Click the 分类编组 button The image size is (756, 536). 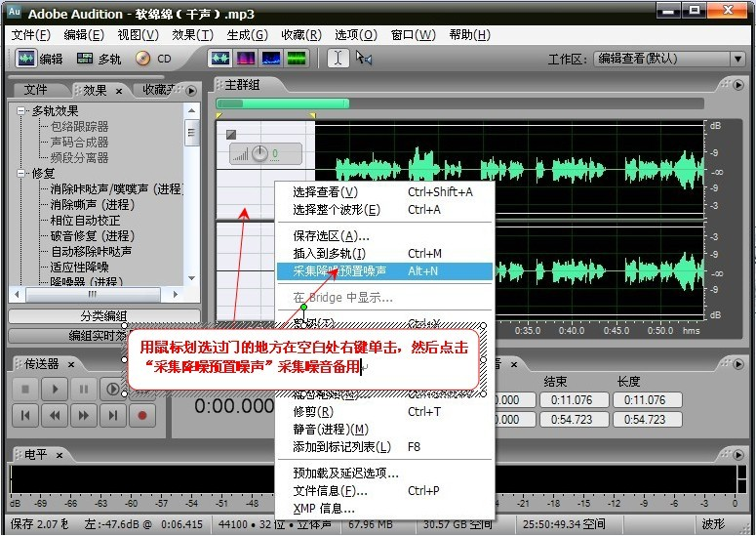[x=104, y=316]
